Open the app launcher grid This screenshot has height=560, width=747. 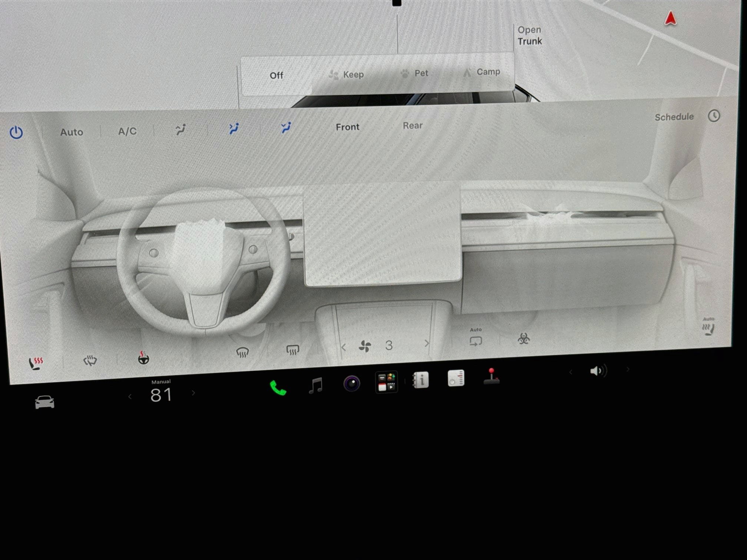coord(386,382)
